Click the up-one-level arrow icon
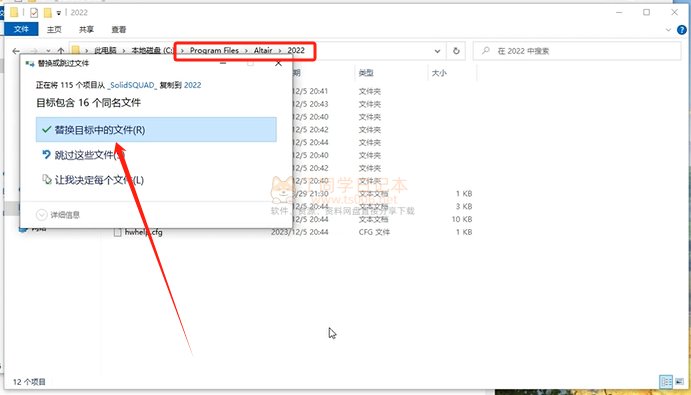Image resolution: width=691 pixels, height=395 pixels. click(61, 51)
